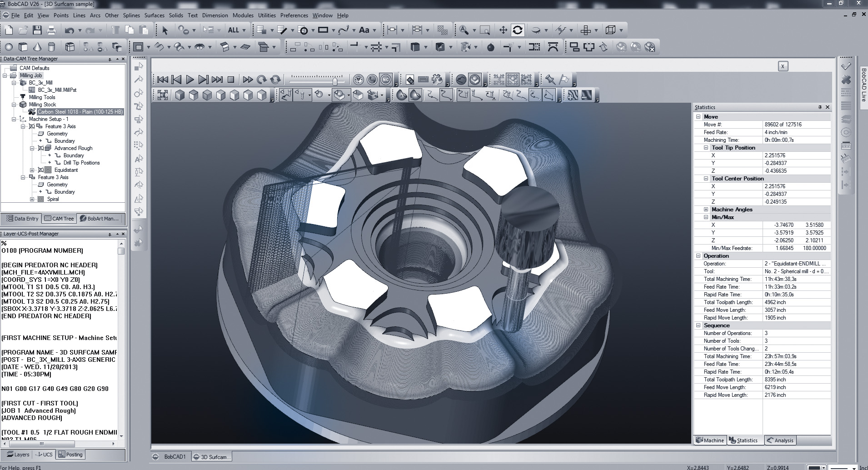This screenshot has width=868, height=470.
Task: Open the Data Entry tab
Action: point(22,219)
